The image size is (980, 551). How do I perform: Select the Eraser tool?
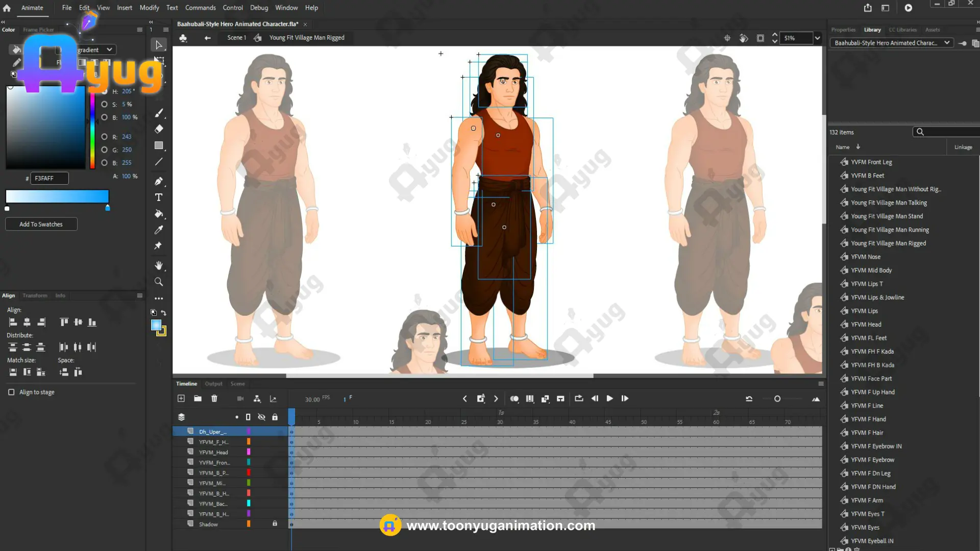pos(159,129)
